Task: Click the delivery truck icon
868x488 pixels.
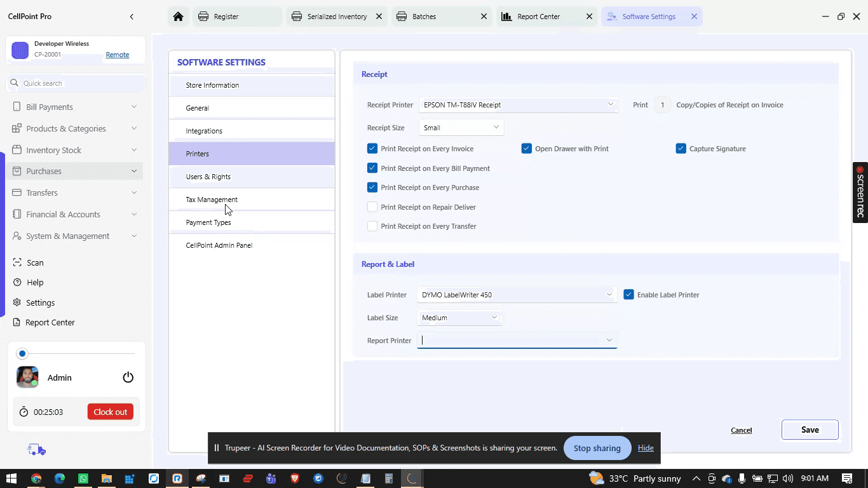Action: click(x=36, y=450)
